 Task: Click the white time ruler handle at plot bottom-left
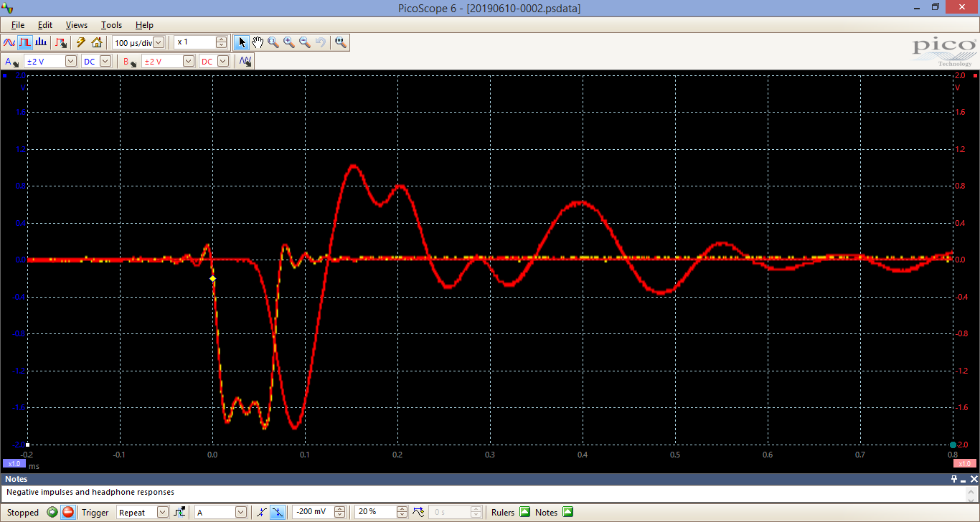click(x=27, y=445)
